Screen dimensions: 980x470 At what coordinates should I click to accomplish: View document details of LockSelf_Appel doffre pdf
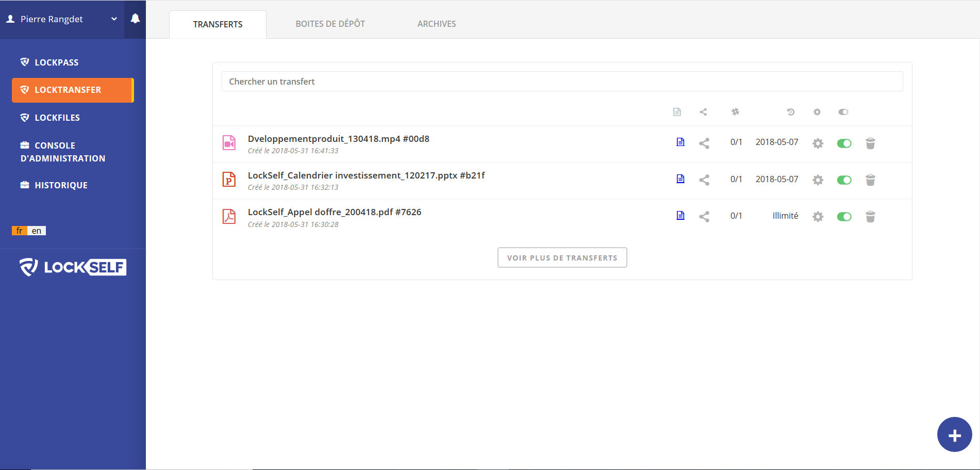[680, 216]
